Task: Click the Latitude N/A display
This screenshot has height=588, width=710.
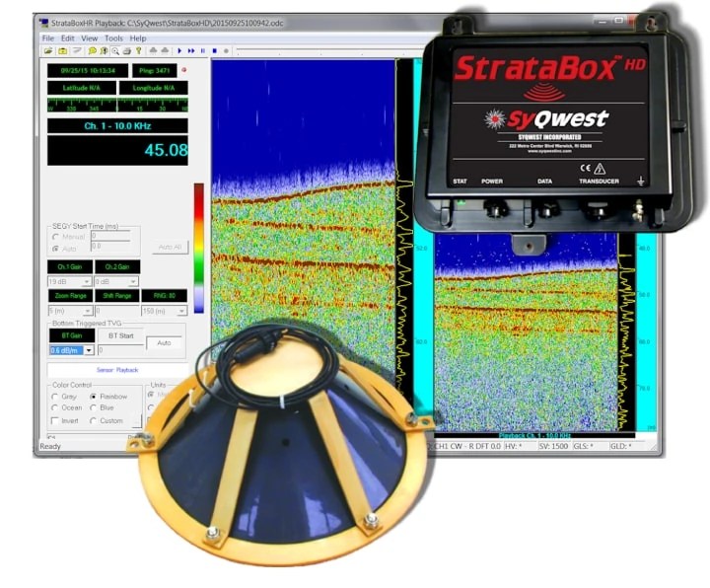Action: [x=82, y=88]
